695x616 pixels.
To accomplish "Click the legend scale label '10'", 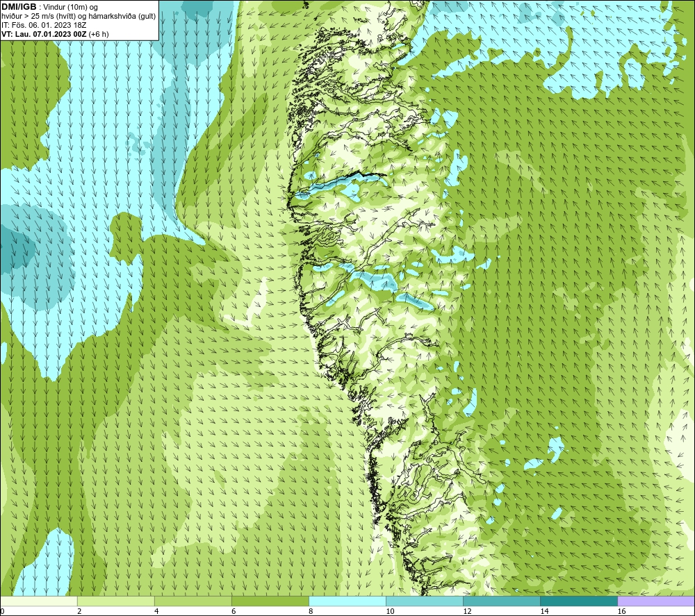I will pos(390,611).
